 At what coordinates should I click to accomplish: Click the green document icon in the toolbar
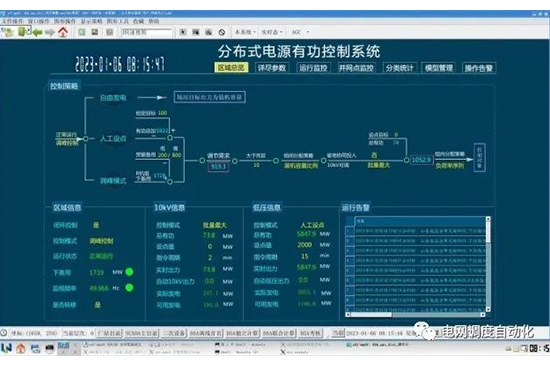click(22, 32)
